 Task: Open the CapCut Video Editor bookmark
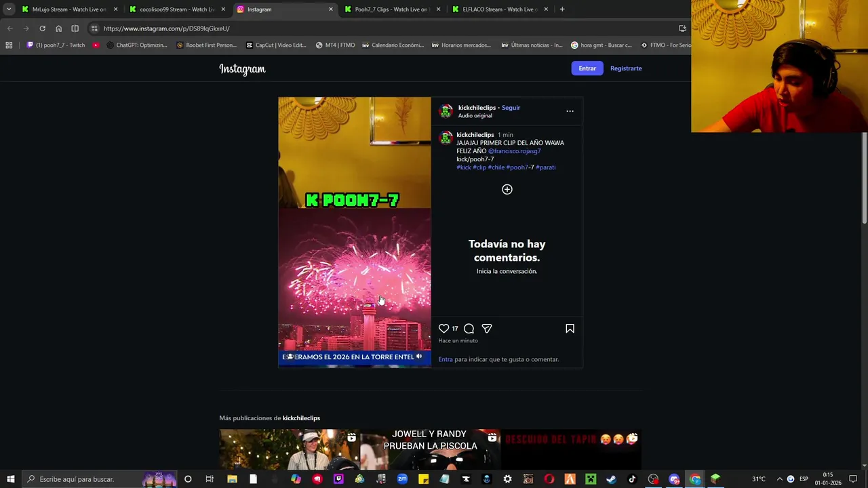[x=276, y=45]
